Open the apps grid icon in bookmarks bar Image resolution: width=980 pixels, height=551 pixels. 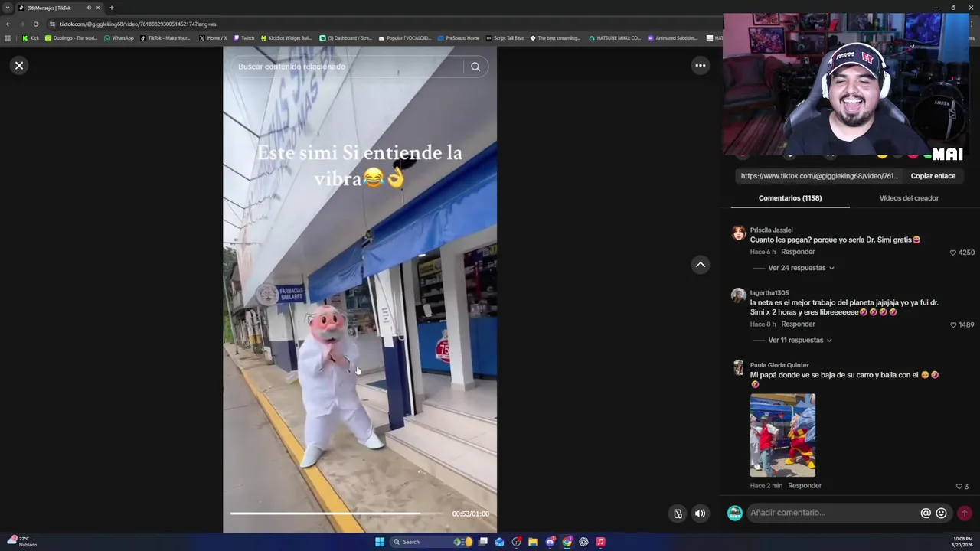click(8, 38)
